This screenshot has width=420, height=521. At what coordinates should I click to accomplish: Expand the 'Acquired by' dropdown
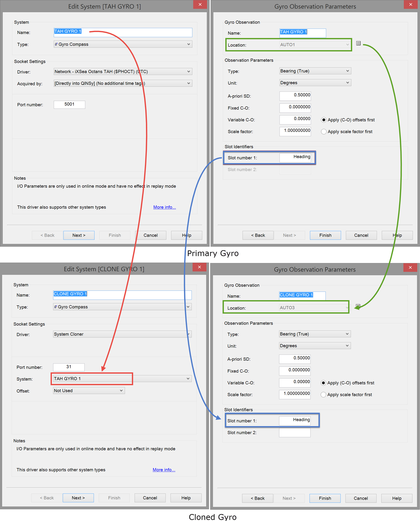(188, 84)
